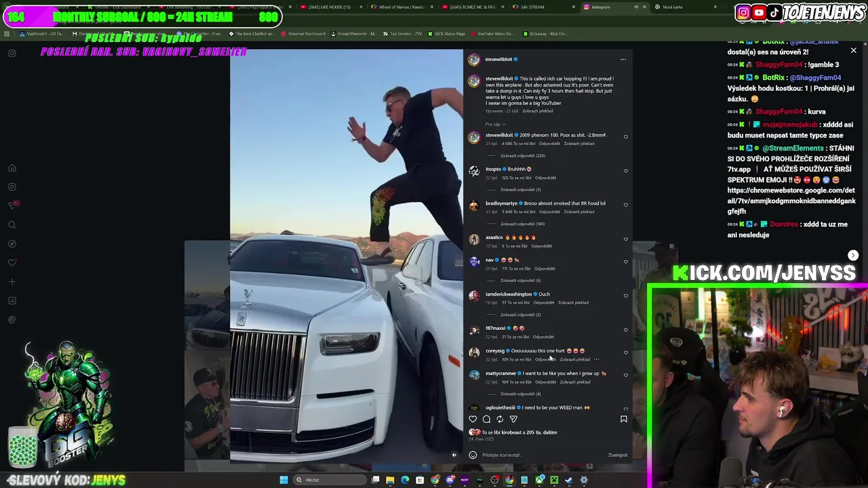This screenshot has height=488, width=868.
Task: Open Instagram home icon in left sidebar
Action: tap(12, 168)
